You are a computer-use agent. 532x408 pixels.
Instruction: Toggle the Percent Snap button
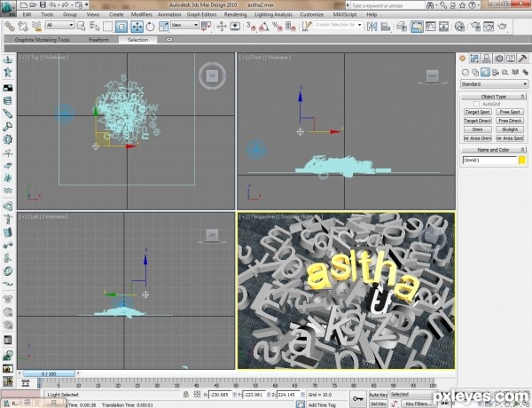pyautogui.click(x=278, y=26)
